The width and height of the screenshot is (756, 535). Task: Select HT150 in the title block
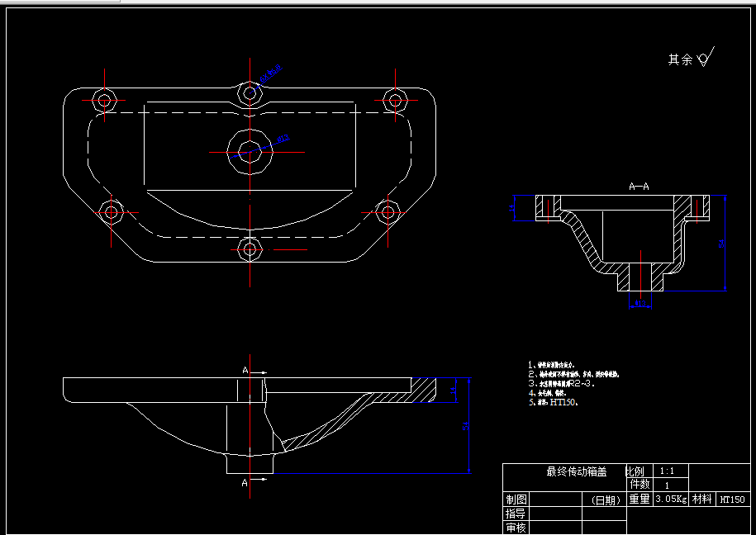(732, 499)
